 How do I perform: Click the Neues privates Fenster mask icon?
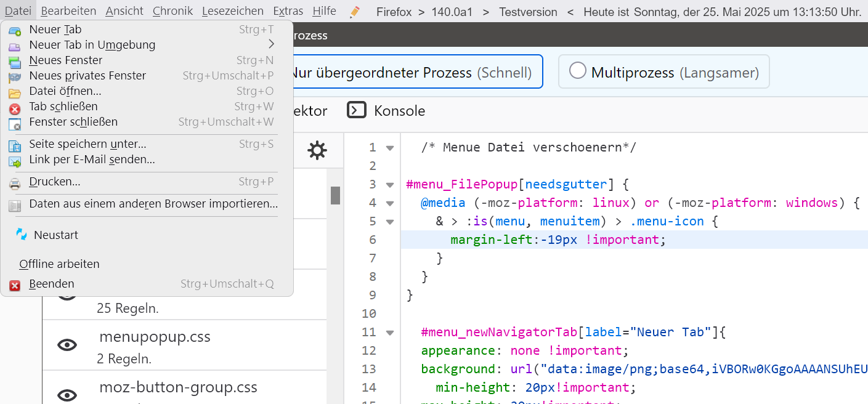point(15,76)
